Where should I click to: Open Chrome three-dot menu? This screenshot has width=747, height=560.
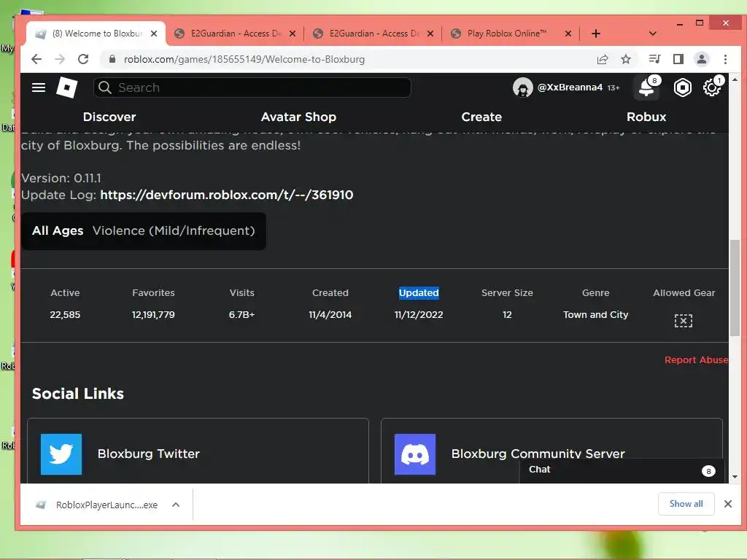pyautogui.click(x=725, y=59)
